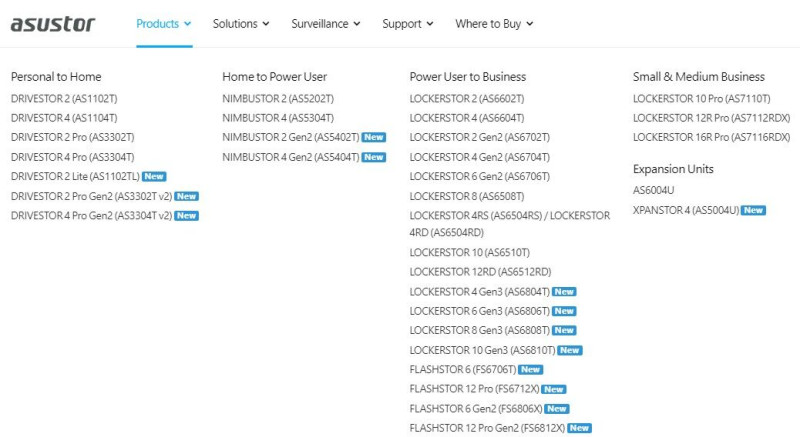
Task: Open FLASHSTOR 6 (FS6706T) link
Action: 463,370
